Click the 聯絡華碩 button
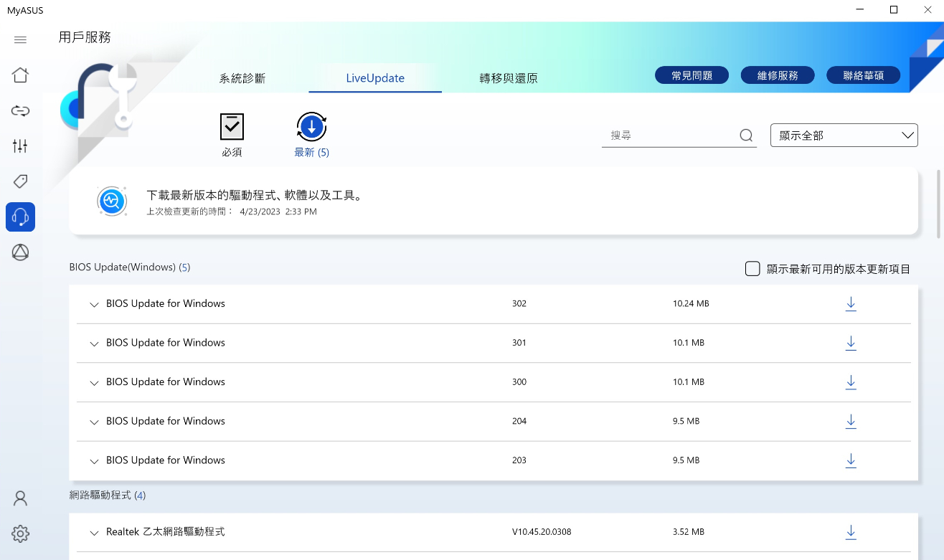The width and height of the screenshot is (944, 560). click(863, 75)
